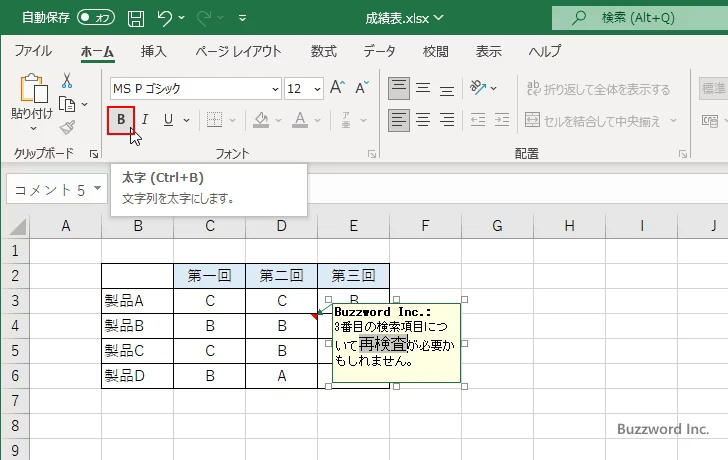The height and width of the screenshot is (460, 728).
Task: Switch to the 挿入 tab
Action: 154,51
